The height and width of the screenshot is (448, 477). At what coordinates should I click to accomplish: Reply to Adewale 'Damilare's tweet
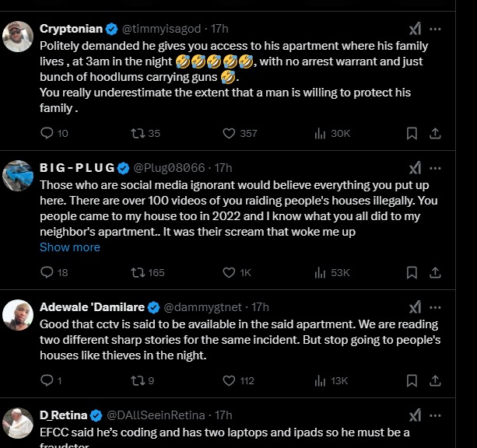coord(47,380)
